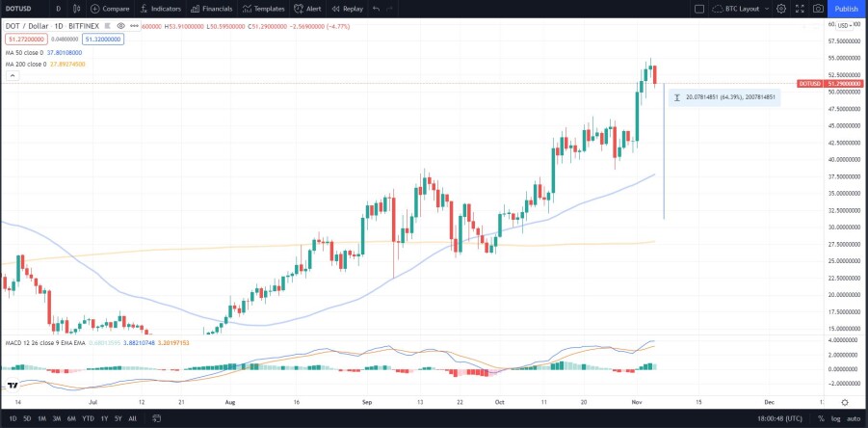
Task: Set the date range to 1Y
Action: [x=104, y=418]
